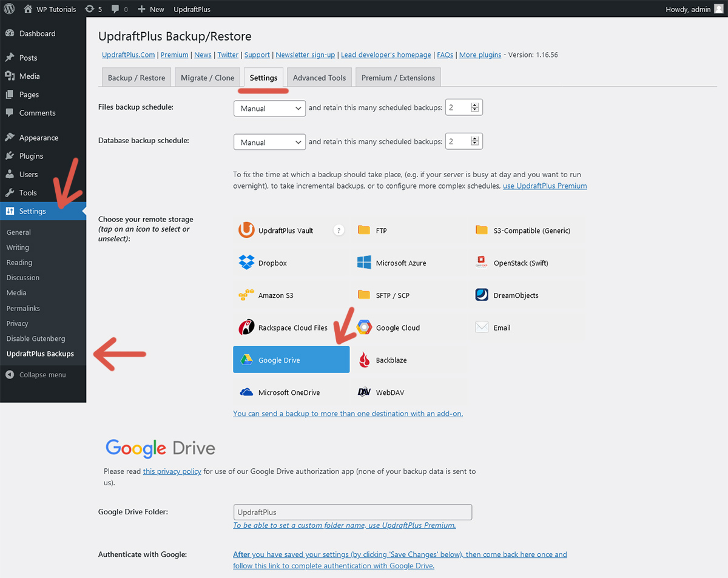Open the Newsletter sign-up link
Viewport: 728px width, 578px height.
305,55
